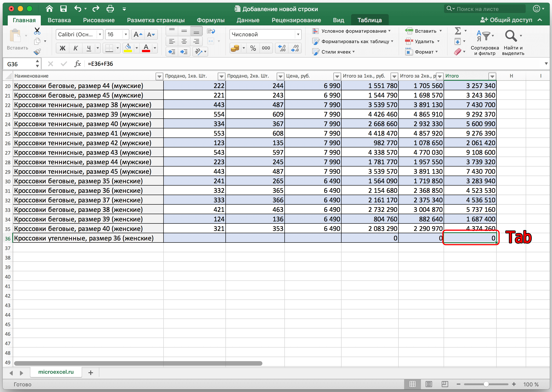Click the scissors cut icon
This screenshot has width=552, height=392.
(x=37, y=31)
